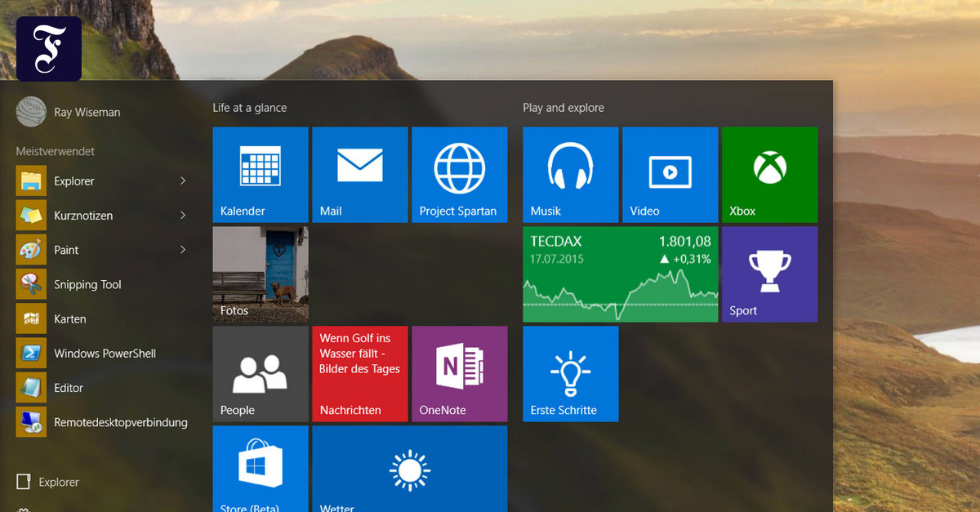Open the Sport tile

768,274
